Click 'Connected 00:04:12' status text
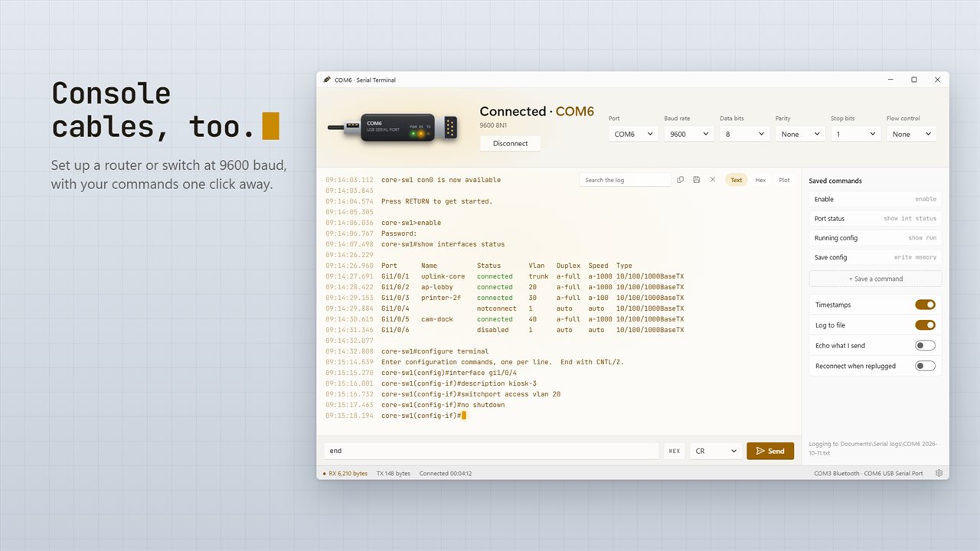Screen dimensions: 980x551 [446, 473]
